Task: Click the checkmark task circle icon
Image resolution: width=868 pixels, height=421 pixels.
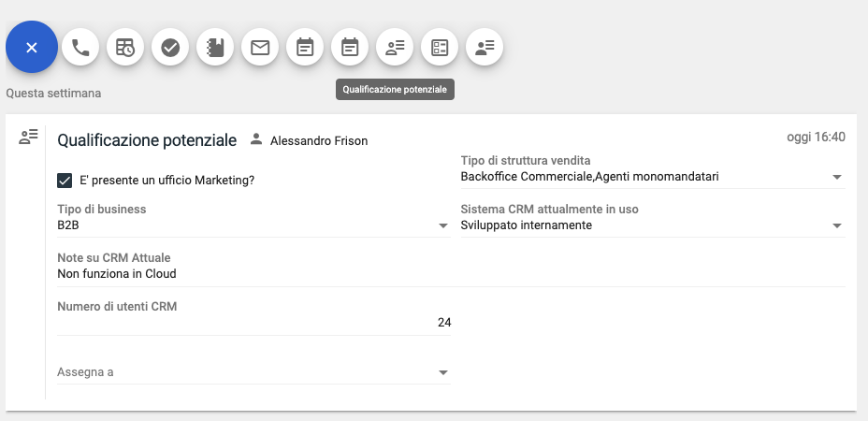Action: click(170, 48)
